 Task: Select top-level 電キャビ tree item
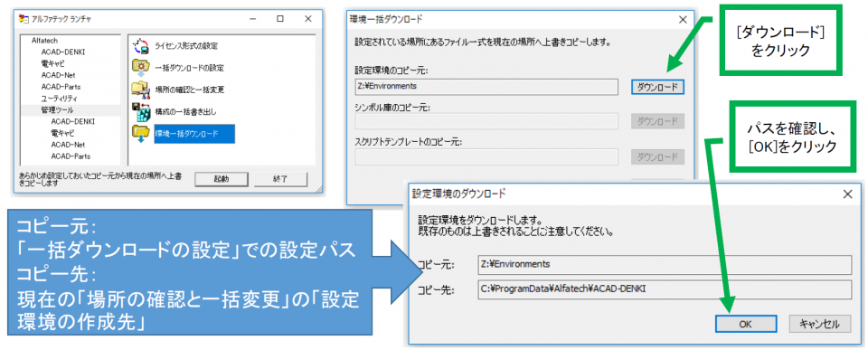point(52,63)
